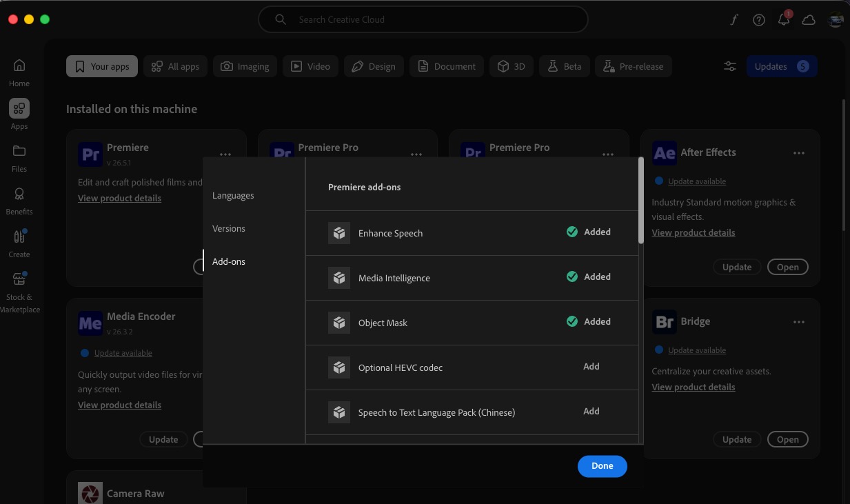This screenshot has width=850, height=504.
Task: View product details for Bridge
Action: 694,387
